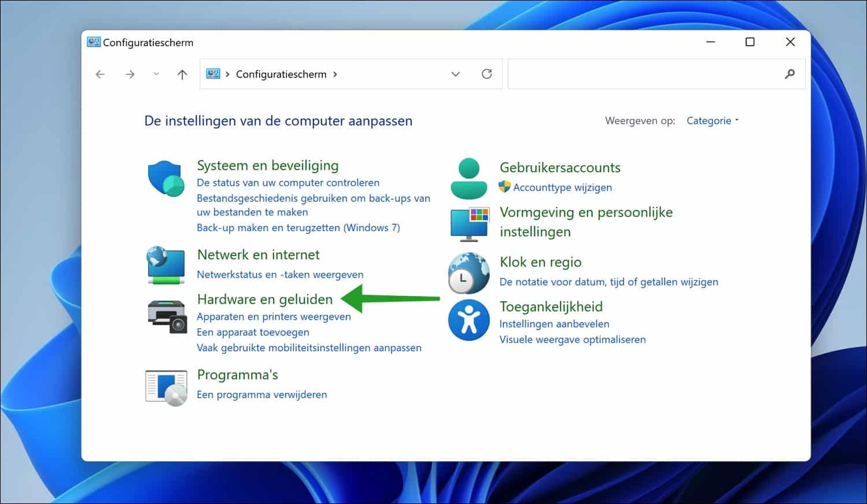The image size is (867, 504).
Task: Click the refresh button in the address bar
Action: point(486,74)
